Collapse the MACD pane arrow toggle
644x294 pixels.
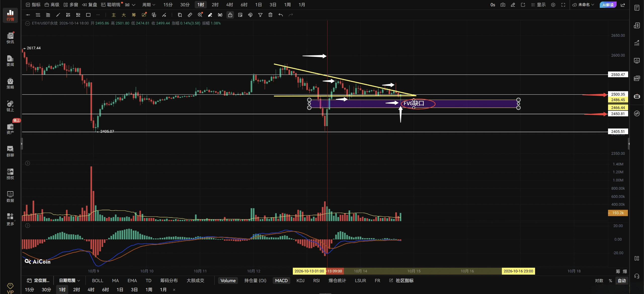[28, 226]
